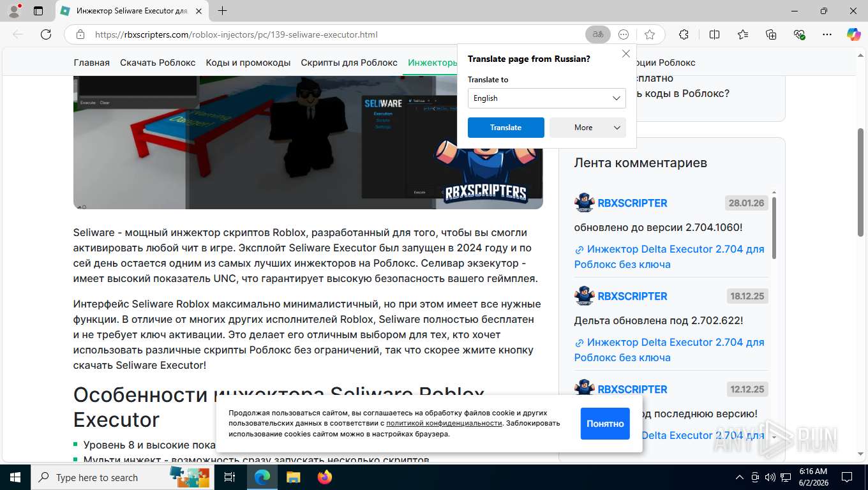Screen dimensions: 868x490
Task: Click the translate icon in address bar
Action: coord(598,34)
